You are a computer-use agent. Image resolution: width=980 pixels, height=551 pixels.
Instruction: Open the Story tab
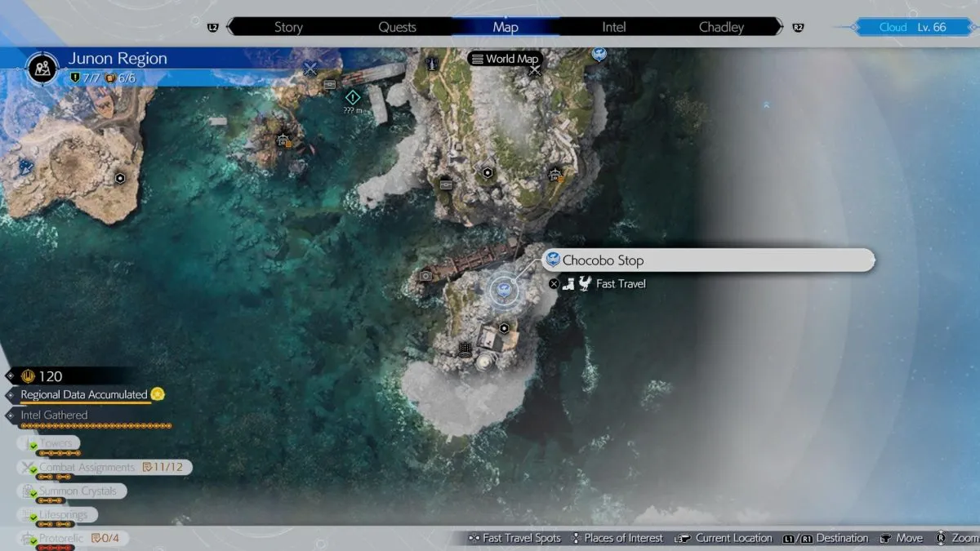tap(288, 27)
